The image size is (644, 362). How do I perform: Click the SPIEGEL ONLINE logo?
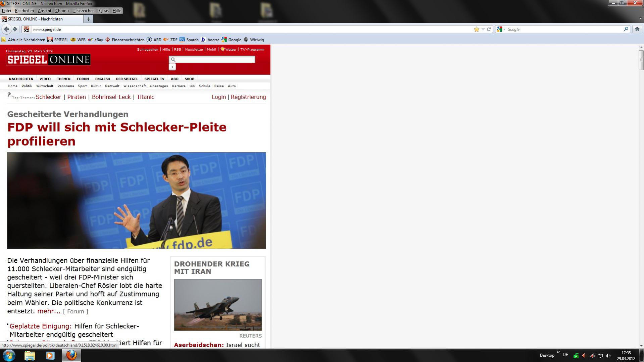pyautogui.click(x=48, y=60)
